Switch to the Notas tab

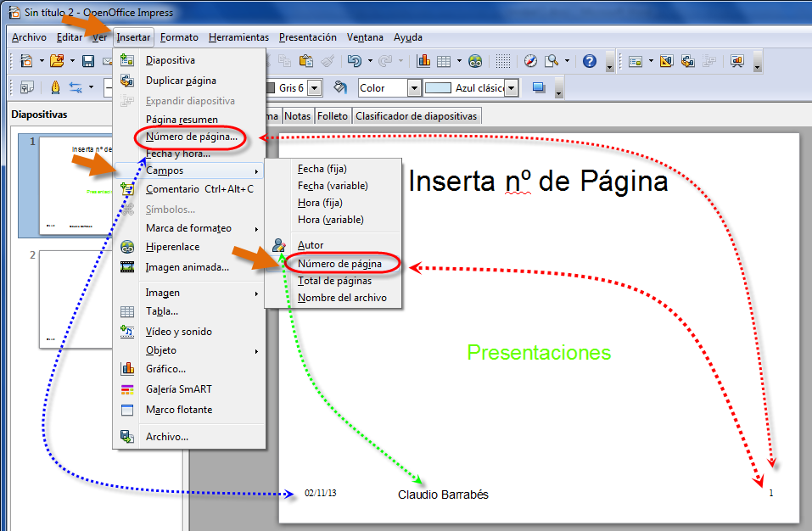pyautogui.click(x=297, y=116)
